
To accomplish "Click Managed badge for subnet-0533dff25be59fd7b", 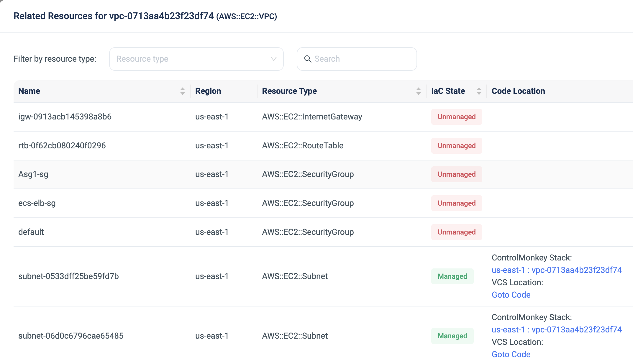I will point(452,276).
